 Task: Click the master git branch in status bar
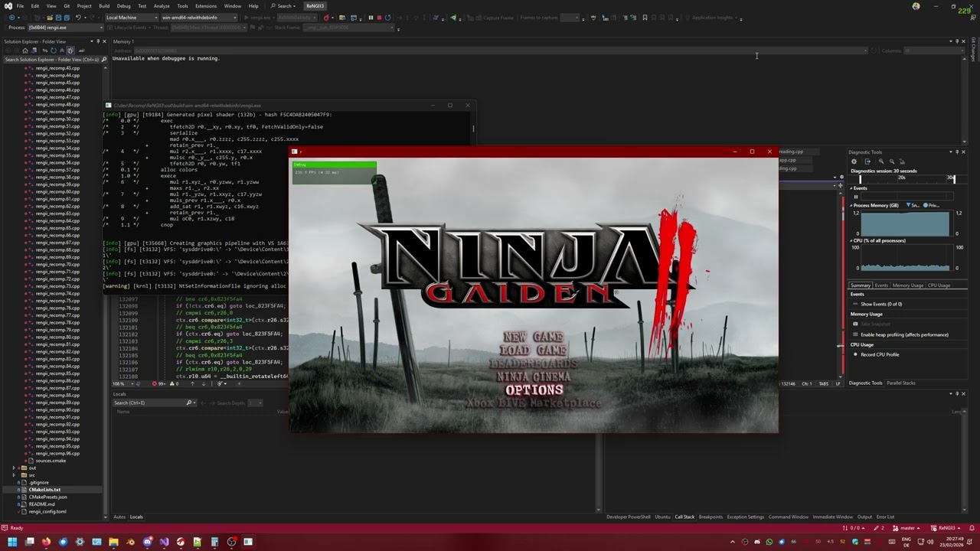[906, 528]
